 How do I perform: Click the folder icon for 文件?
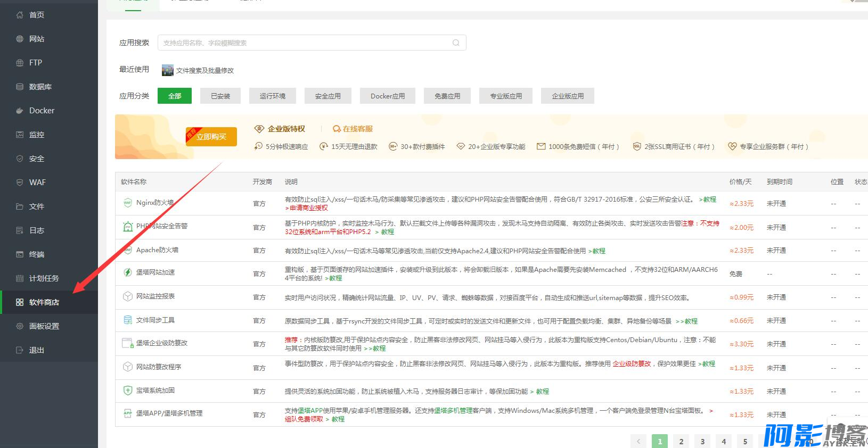(x=20, y=206)
